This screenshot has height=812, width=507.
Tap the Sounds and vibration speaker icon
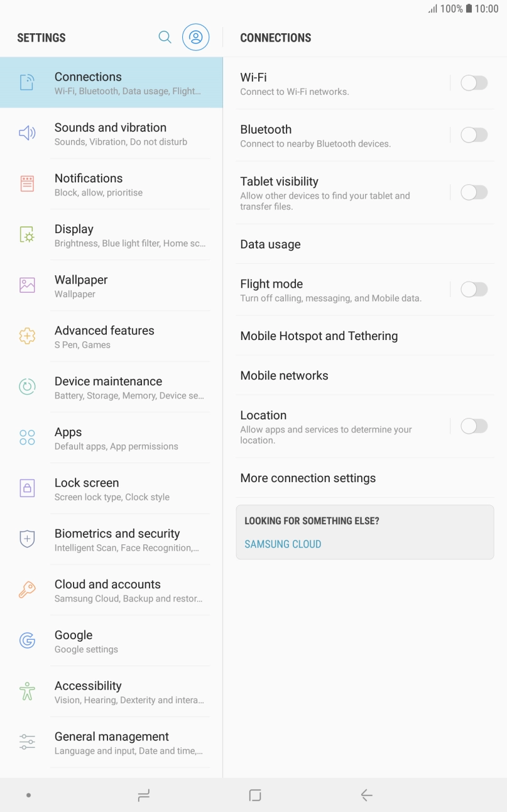tap(27, 133)
